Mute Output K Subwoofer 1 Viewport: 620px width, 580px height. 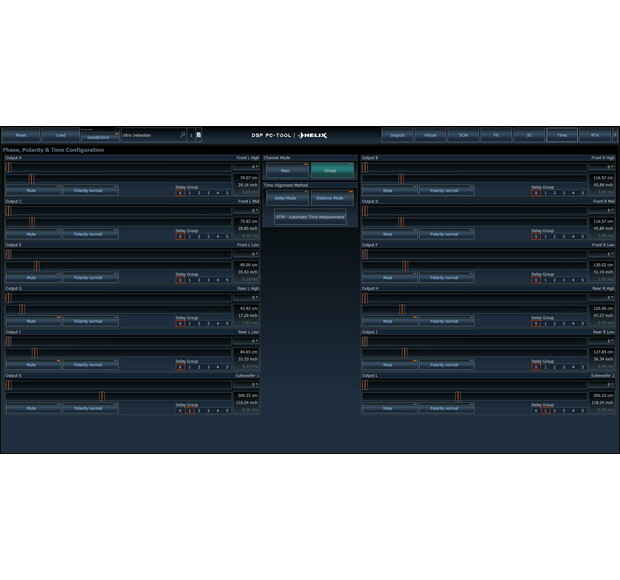click(31, 409)
